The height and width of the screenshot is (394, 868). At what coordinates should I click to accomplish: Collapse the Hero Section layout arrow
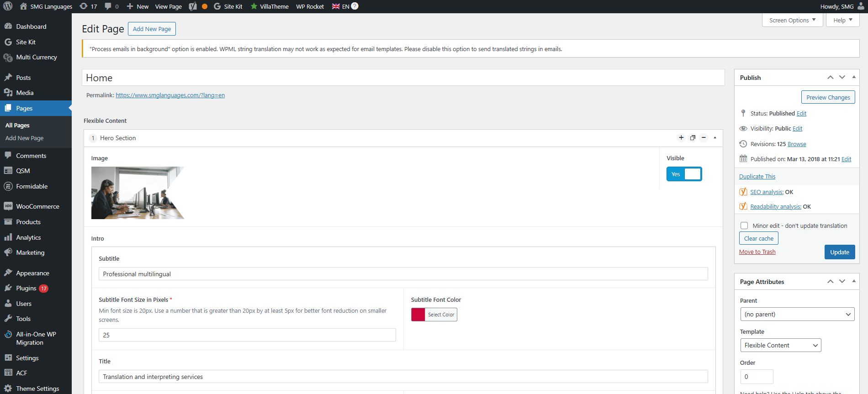(715, 138)
